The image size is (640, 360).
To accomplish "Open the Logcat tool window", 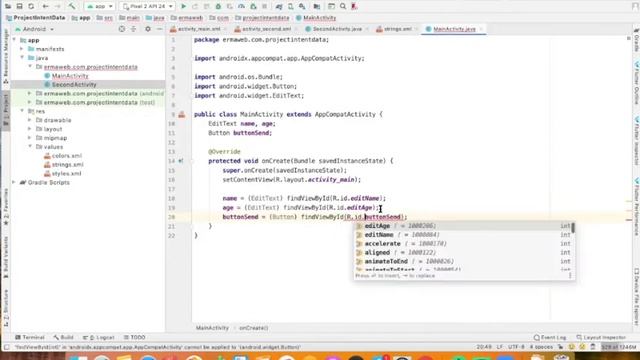I will click(x=99, y=338).
